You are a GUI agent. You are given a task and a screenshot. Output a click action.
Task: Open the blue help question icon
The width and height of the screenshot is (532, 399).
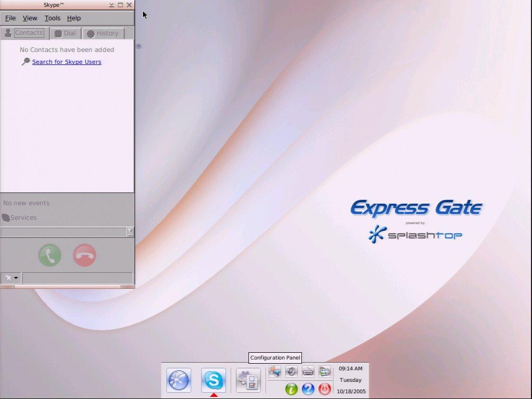pyautogui.click(x=308, y=389)
